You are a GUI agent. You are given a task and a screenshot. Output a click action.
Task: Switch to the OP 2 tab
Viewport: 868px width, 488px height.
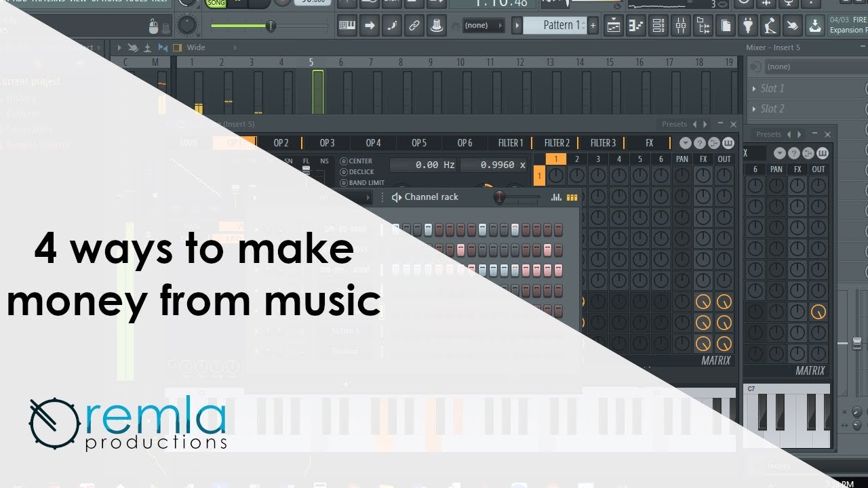[281, 143]
